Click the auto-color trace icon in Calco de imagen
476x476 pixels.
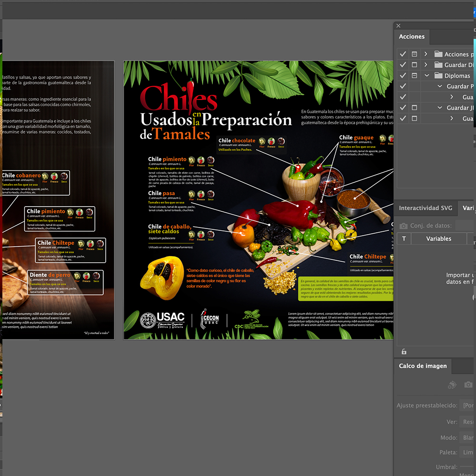click(452, 385)
